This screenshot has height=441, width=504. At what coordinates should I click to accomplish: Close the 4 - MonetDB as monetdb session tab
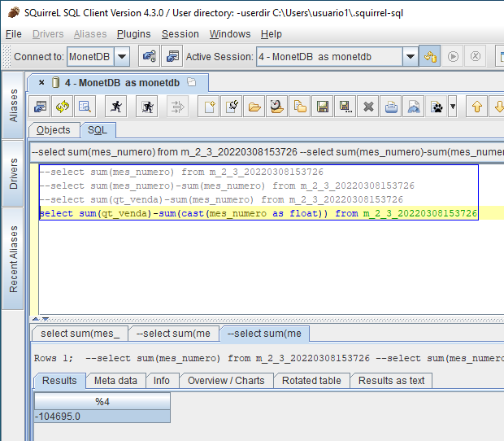pyautogui.click(x=41, y=82)
